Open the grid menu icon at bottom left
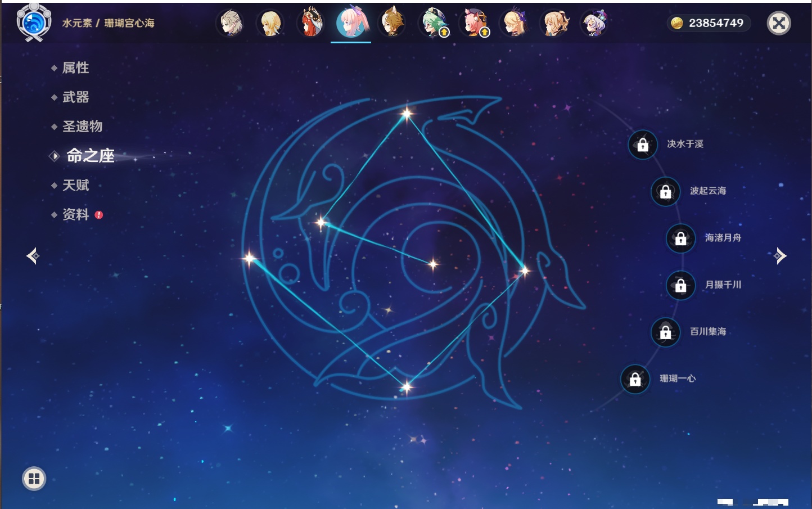Viewport: 812px width, 509px height. pyautogui.click(x=34, y=479)
